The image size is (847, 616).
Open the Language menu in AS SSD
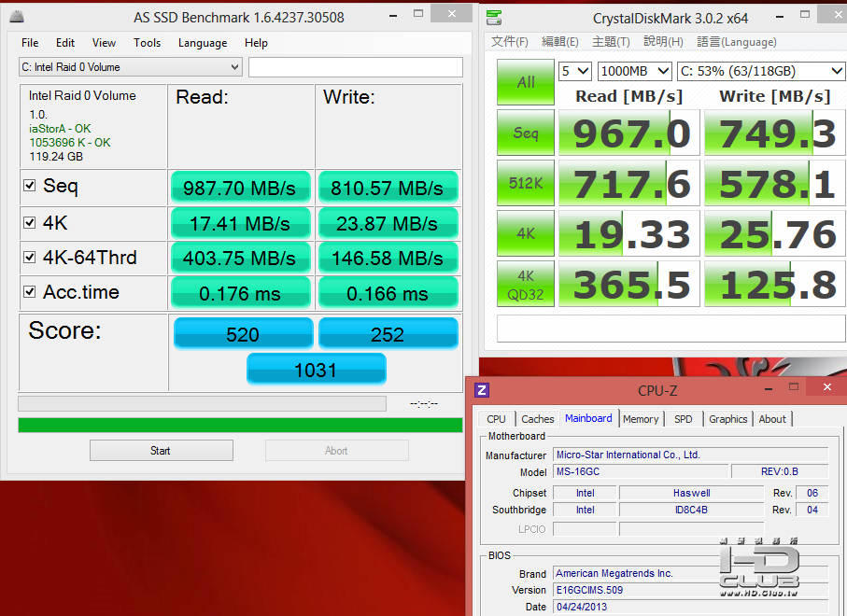point(203,43)
